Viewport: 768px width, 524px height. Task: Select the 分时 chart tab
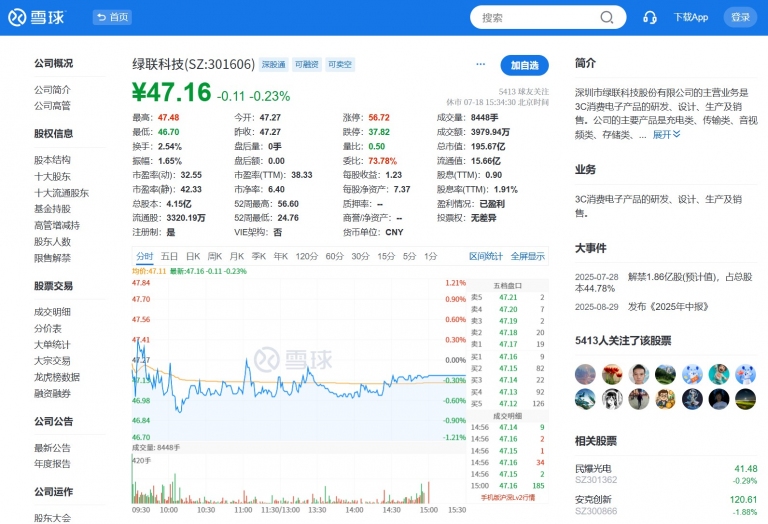point(144,256)
